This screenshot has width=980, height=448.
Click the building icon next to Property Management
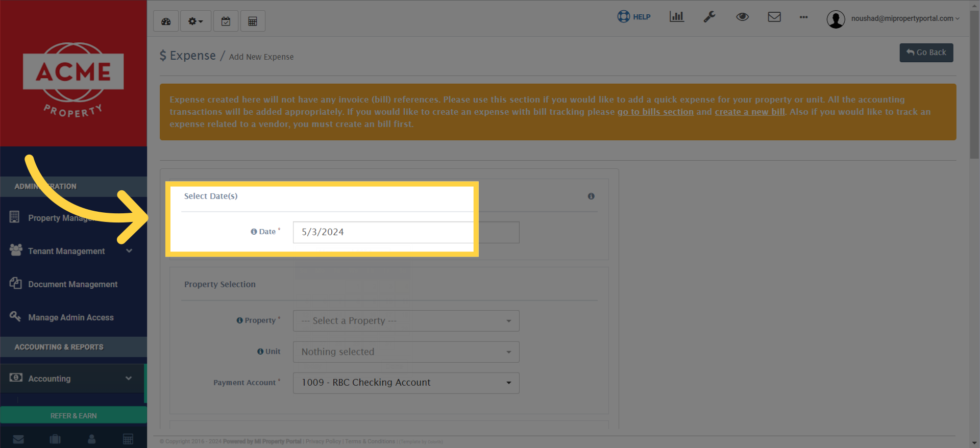(x=15, y=217)
